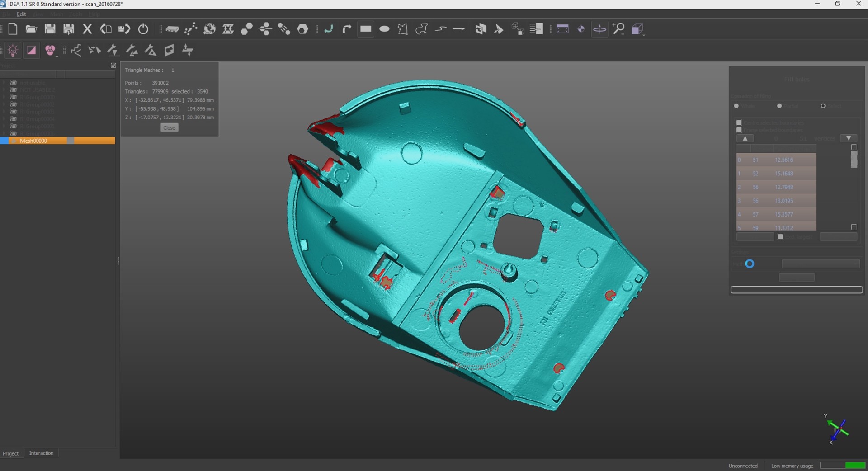Click the Save As floppy with arrow icon

(x=69, y=29)
